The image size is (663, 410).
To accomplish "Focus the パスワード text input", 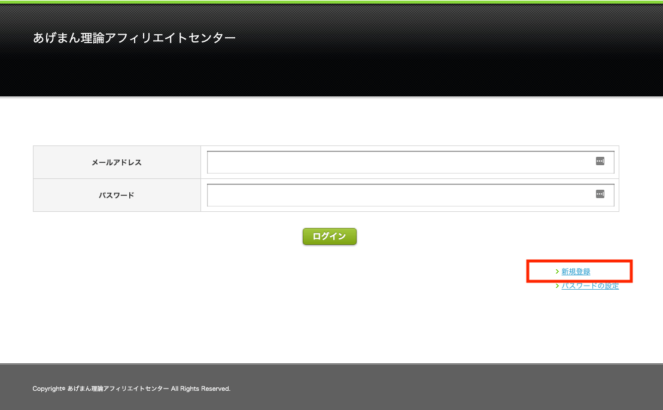I will pos(400,194).
